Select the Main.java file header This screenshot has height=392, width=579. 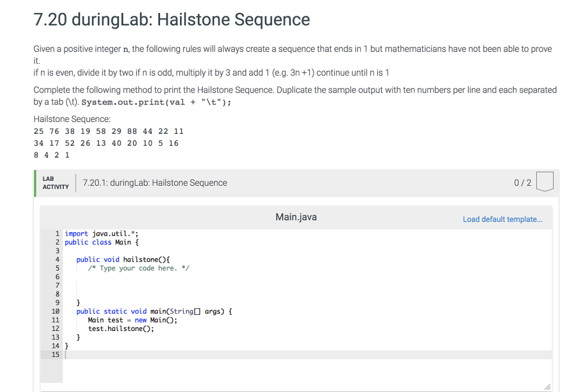click(296, 216)
